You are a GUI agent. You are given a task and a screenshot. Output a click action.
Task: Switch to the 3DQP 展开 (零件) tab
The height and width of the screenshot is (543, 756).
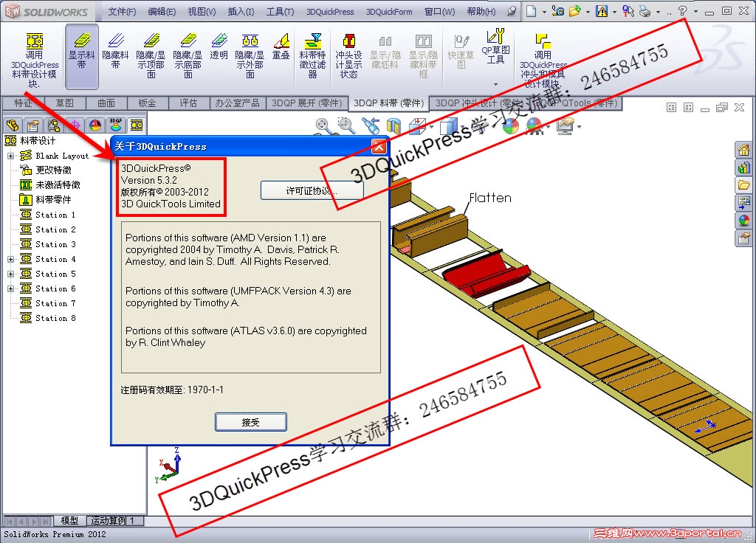coord(306,103)
